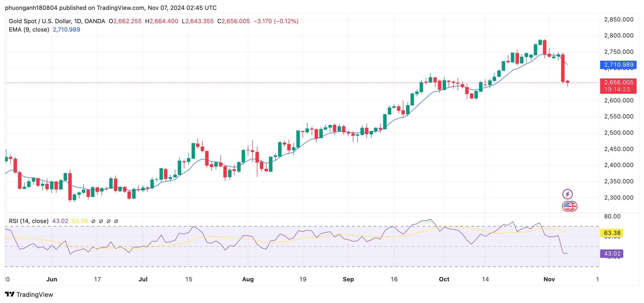Click the yellow RSI-MA label 63.38
Image resolution: width=644 pixels, height=303 pixels.
click(612, 233)
